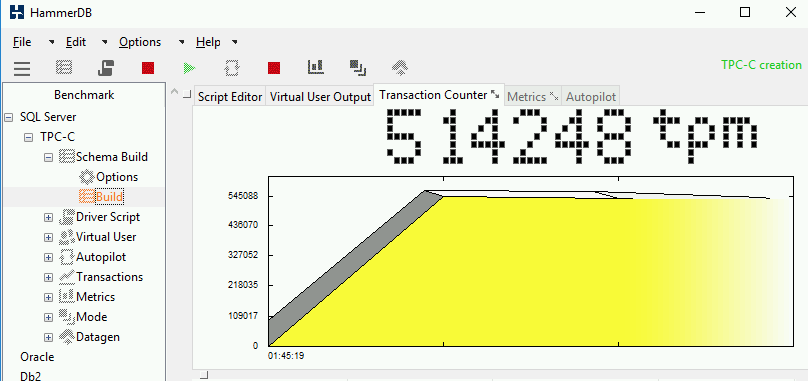Click the Options gear icon in tree

[87, 177]
